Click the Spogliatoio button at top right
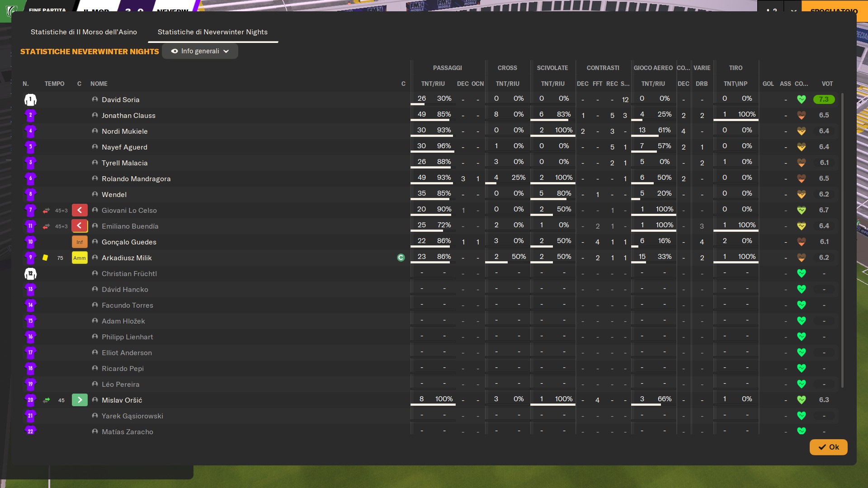Viewport: 868px width, 488px height. [834, 11]
